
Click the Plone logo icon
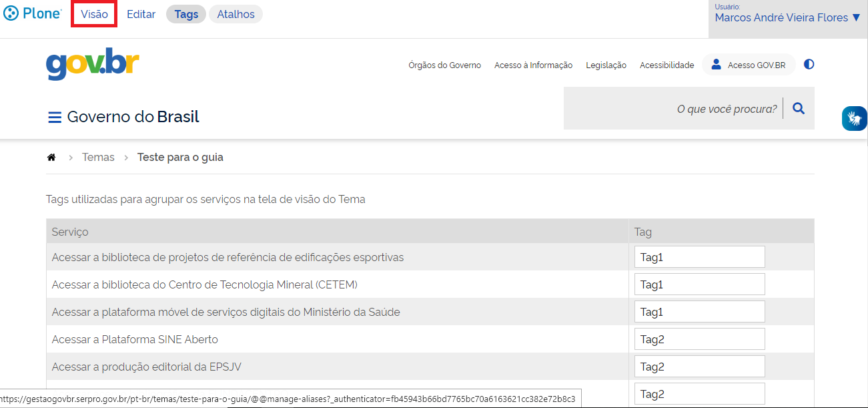click(x=11, y=13)
